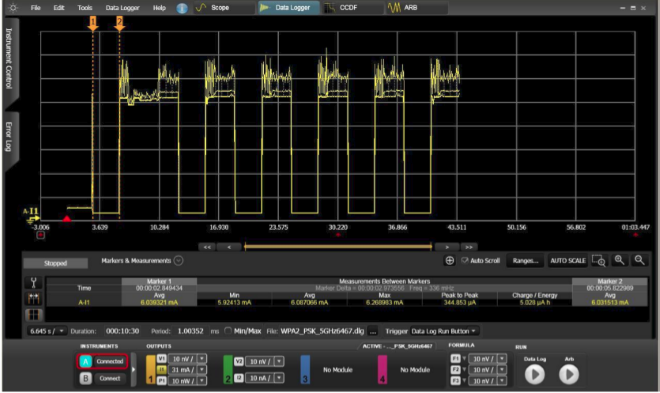Click the A-I1 trace ground indicator
This screenshot has height=393, width=660.
pos(32,215)
